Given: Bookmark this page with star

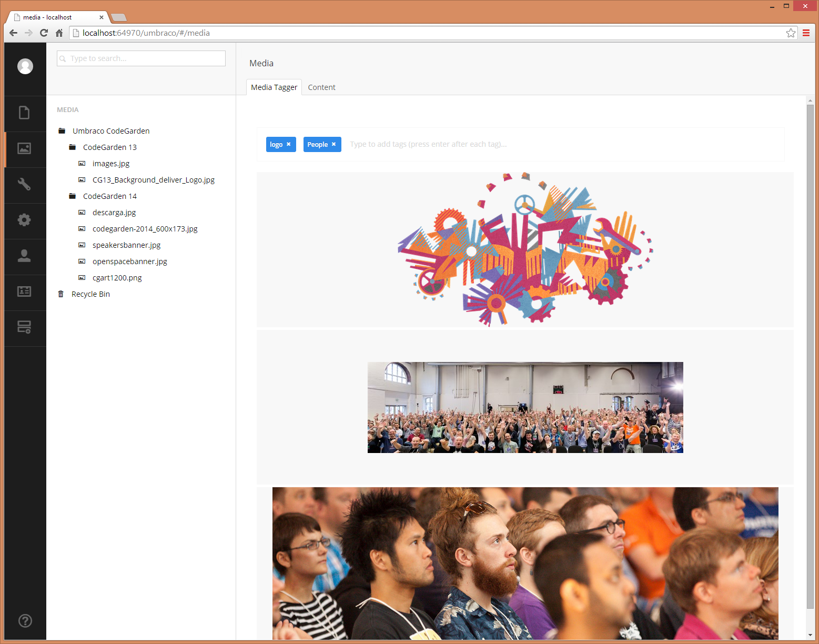Looking at the screenshot, I should click(x=791, y=33).
